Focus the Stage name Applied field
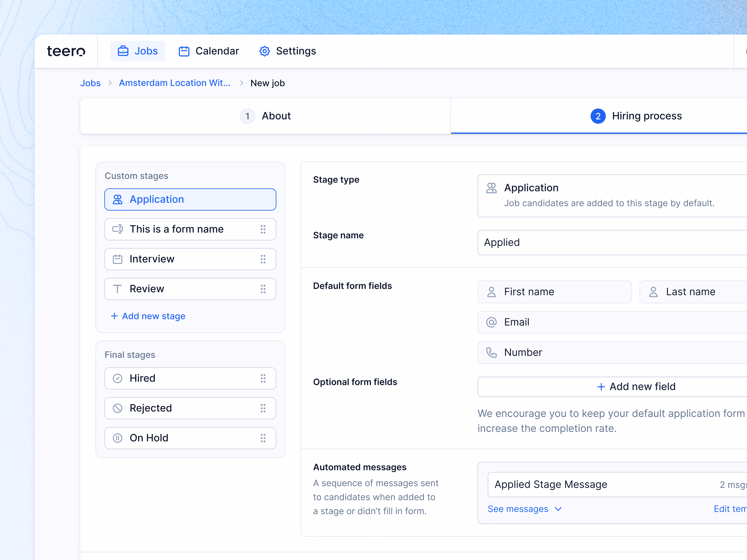 pyautogui.click(x=612, y=242)
